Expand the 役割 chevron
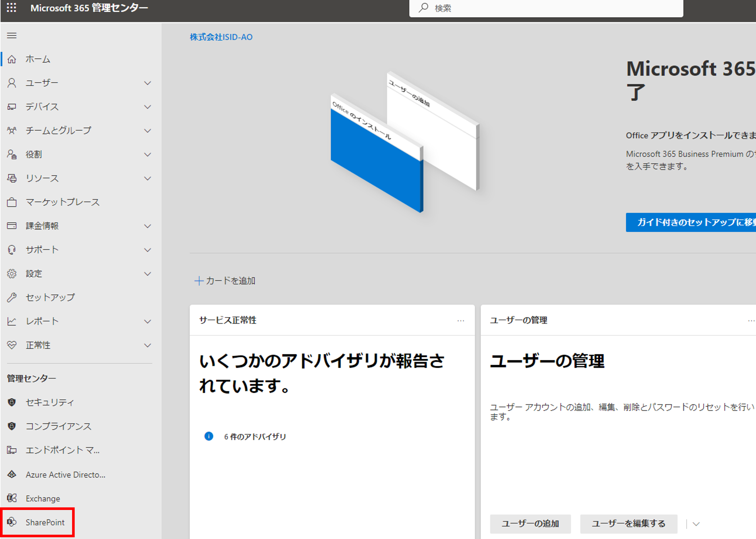The image size is (756, 539). click(x=148, y=154)
